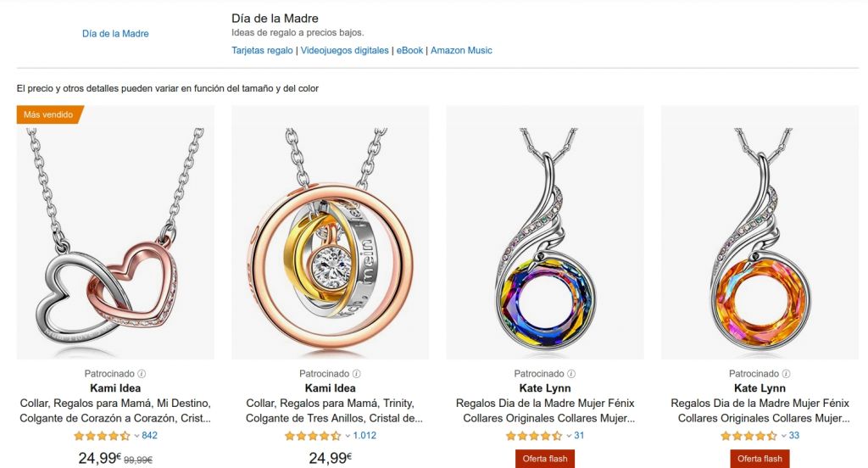Go to eBook category link
Screen dimensions: 868x468
pos(409,50)
